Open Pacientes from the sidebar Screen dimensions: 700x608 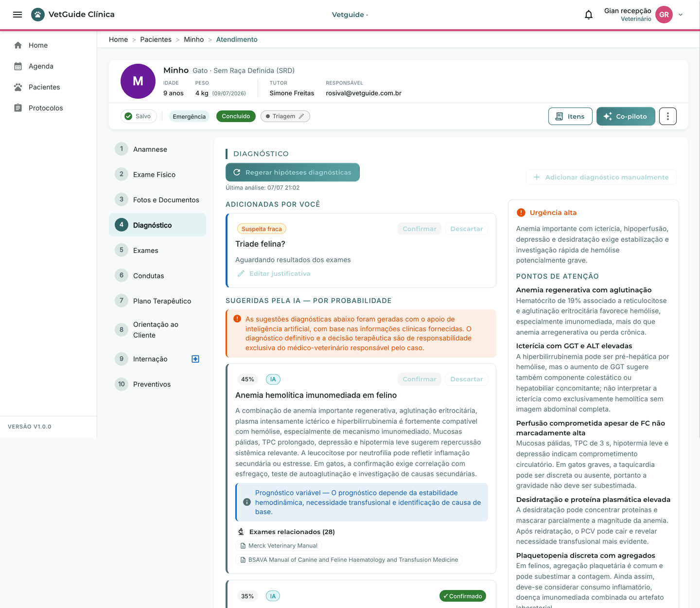tap(49, 87)
